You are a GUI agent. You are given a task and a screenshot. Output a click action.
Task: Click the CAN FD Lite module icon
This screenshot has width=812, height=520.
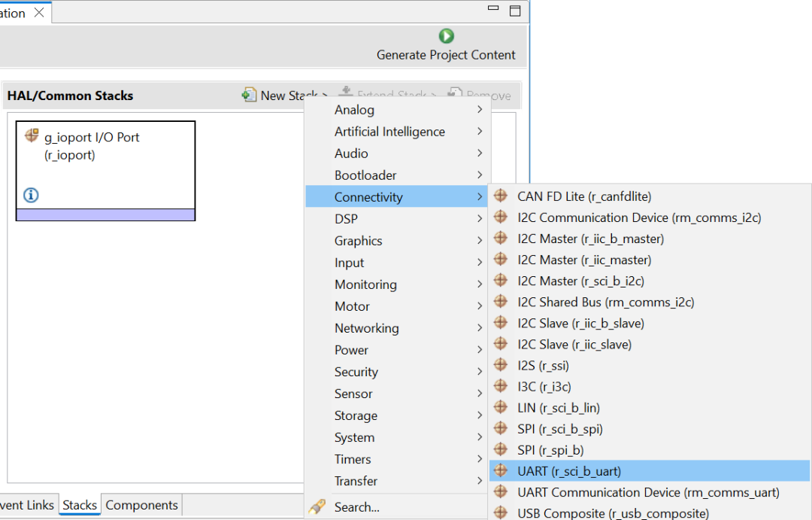(x=501, y=196)
